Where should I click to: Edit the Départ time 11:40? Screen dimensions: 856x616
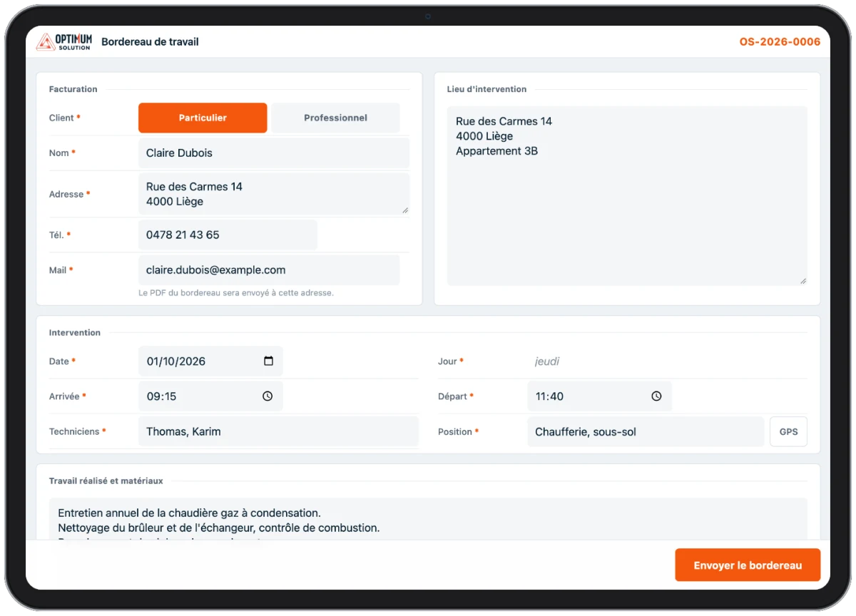coord(599,396)
